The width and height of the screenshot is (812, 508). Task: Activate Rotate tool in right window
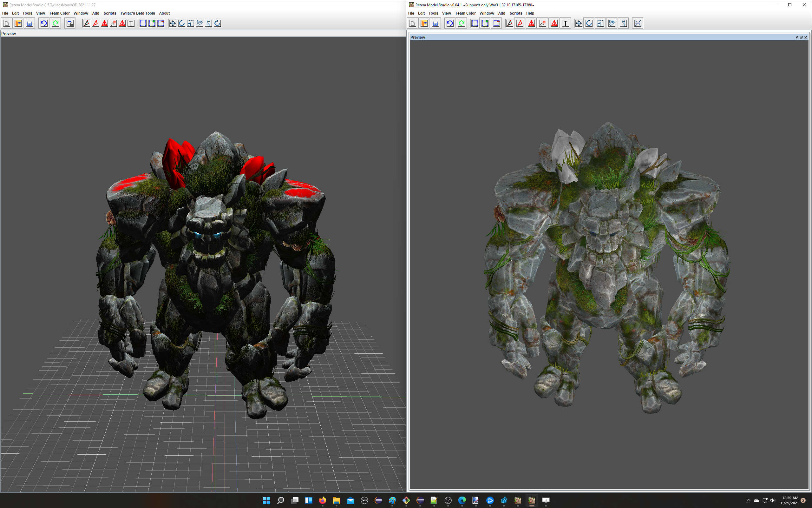[x=589, y=23]
